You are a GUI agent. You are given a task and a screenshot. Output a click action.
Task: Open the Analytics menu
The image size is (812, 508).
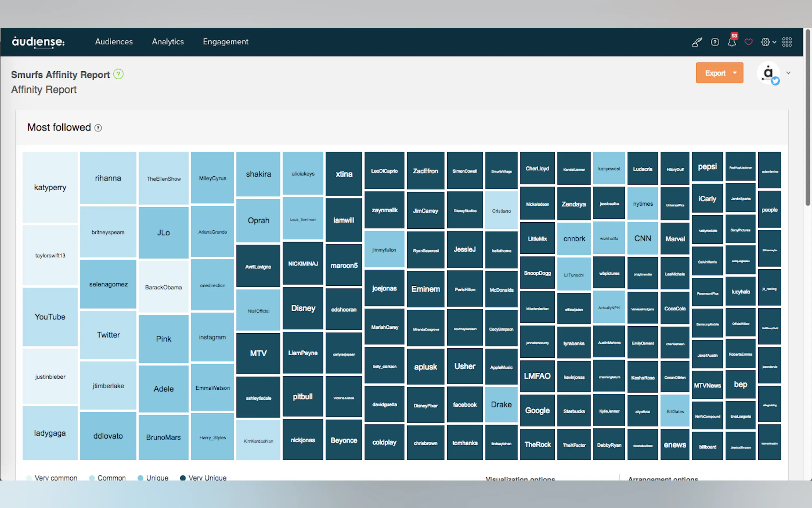(x=168, y=42)
